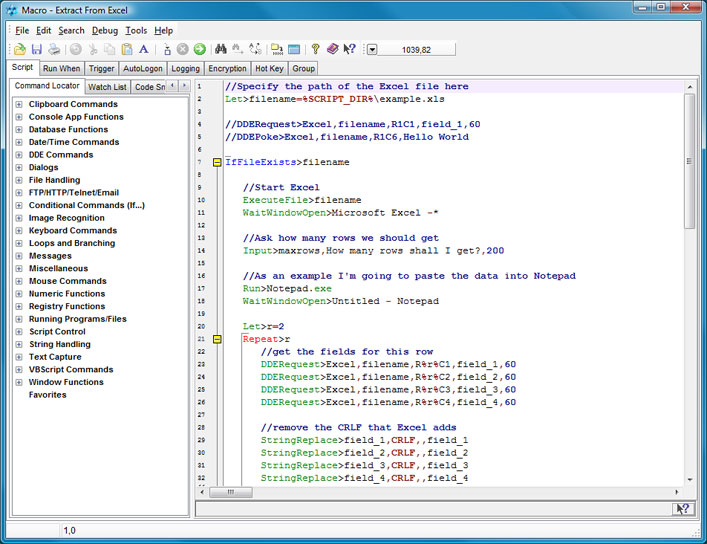The width and height of the screenshot is (707, 544).
Task: Open the Help menu
Action: click(163, 31)
